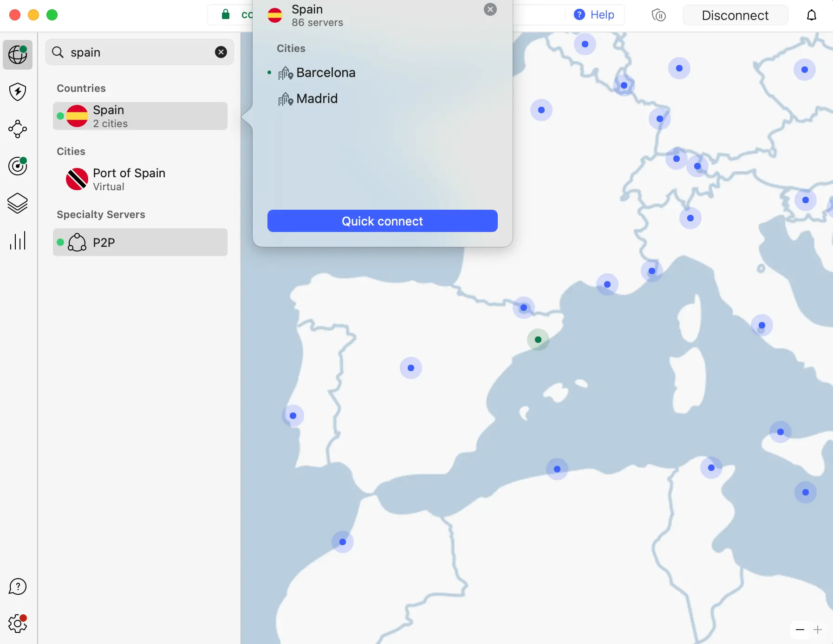Open the stacked layers sidebar icon
This screenshot has height=644, width=833.
[x=18, y=203]
